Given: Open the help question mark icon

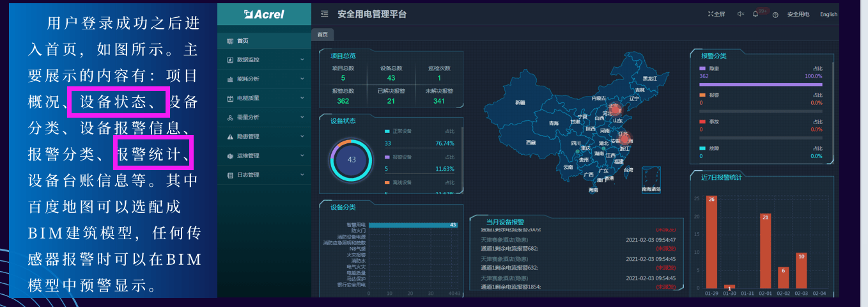Looking at the screenshot, I should point(775,14).
